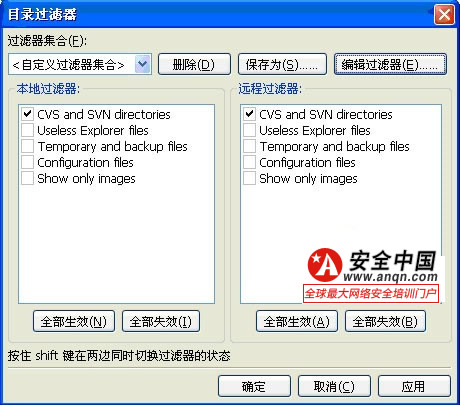The height and width of the screenshot is (405, 460).
Task: Click local 全部生效(N) button
Action: pyautogui.click(x=74, y=321)
